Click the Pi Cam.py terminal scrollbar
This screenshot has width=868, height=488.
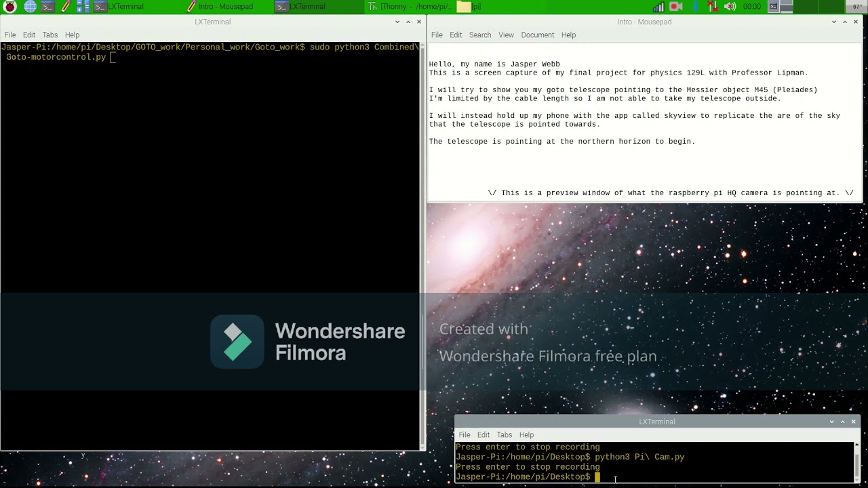[856, 462]
